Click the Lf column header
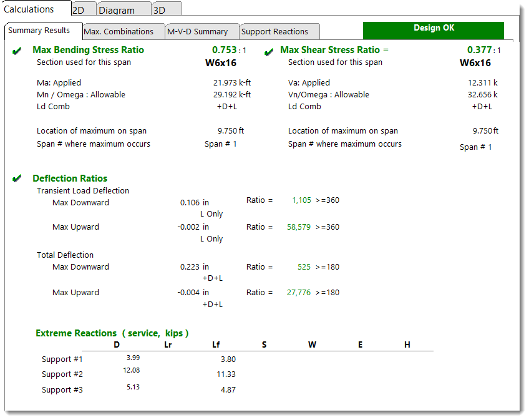529x420 pixels. point(216,344)
